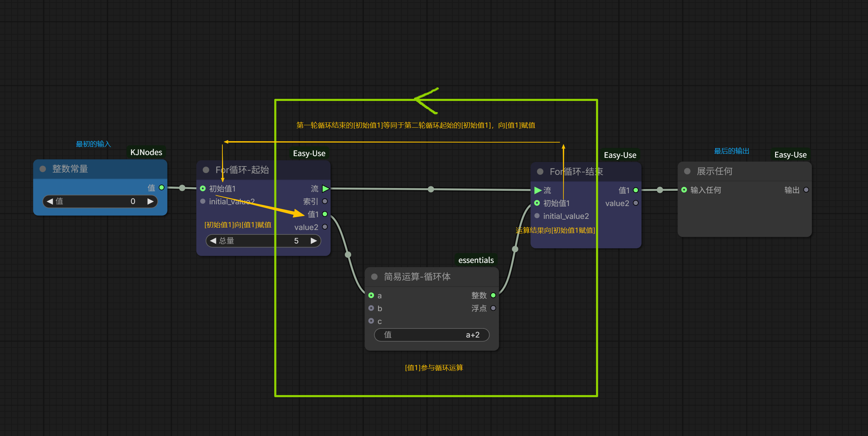Screen dimensions: 868x436
Task: Collapse the For循环-起始 node via title dot
Action: 206,170
